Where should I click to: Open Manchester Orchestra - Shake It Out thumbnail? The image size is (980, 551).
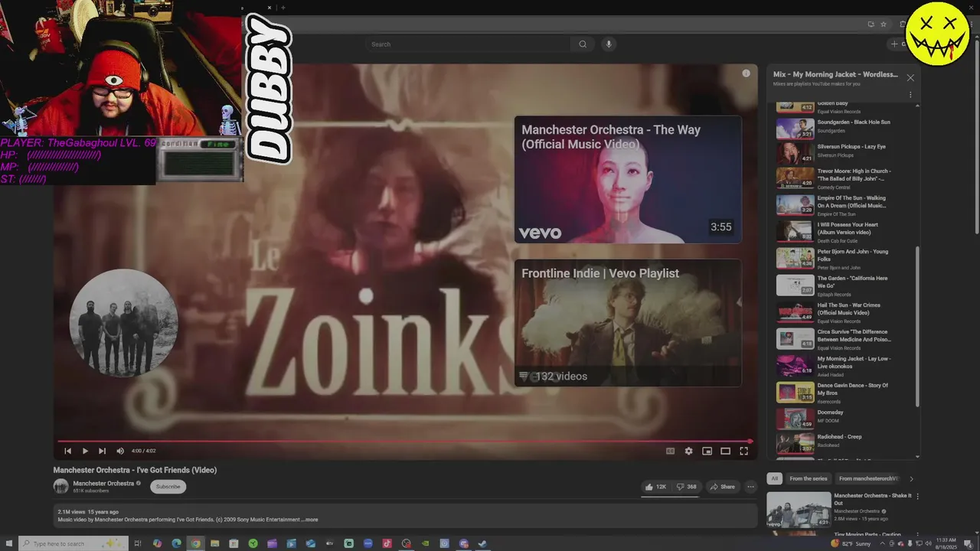(799, 510)
